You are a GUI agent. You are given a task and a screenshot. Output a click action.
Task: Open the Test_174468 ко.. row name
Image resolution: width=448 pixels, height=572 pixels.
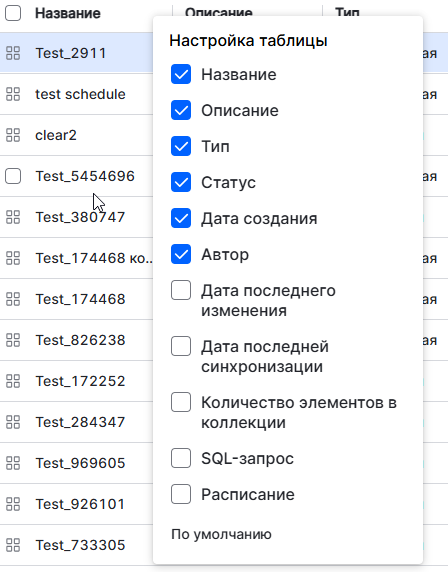(94, 258)
